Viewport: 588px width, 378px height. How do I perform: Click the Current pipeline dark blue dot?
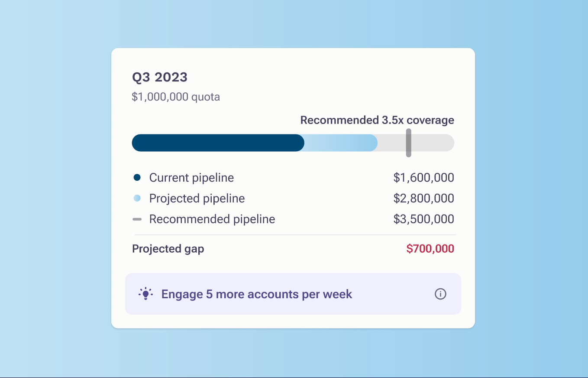tap(137, 177)
